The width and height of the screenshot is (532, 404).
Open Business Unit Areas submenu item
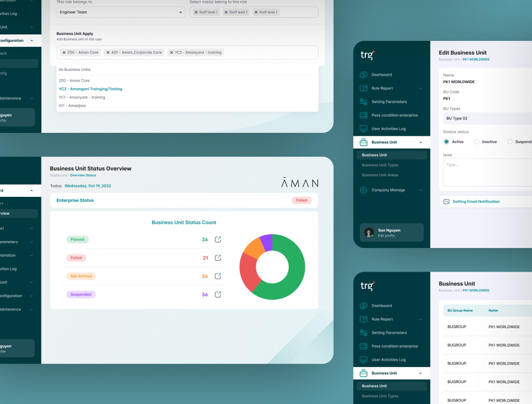click(x=380, y=175)
